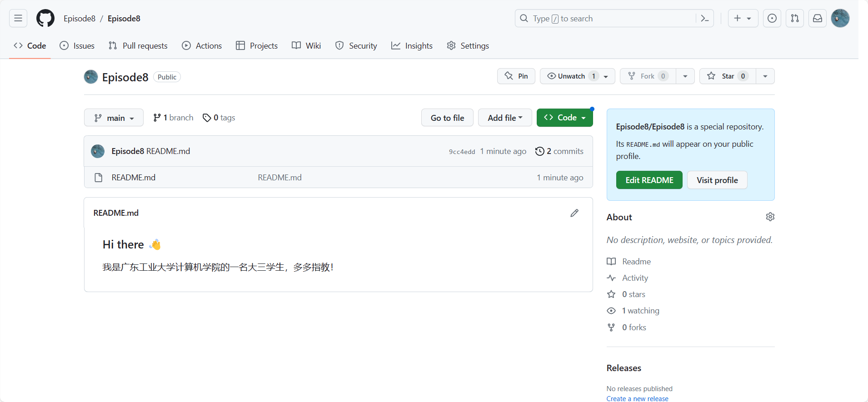Pin this repository

tap(516, 76)
